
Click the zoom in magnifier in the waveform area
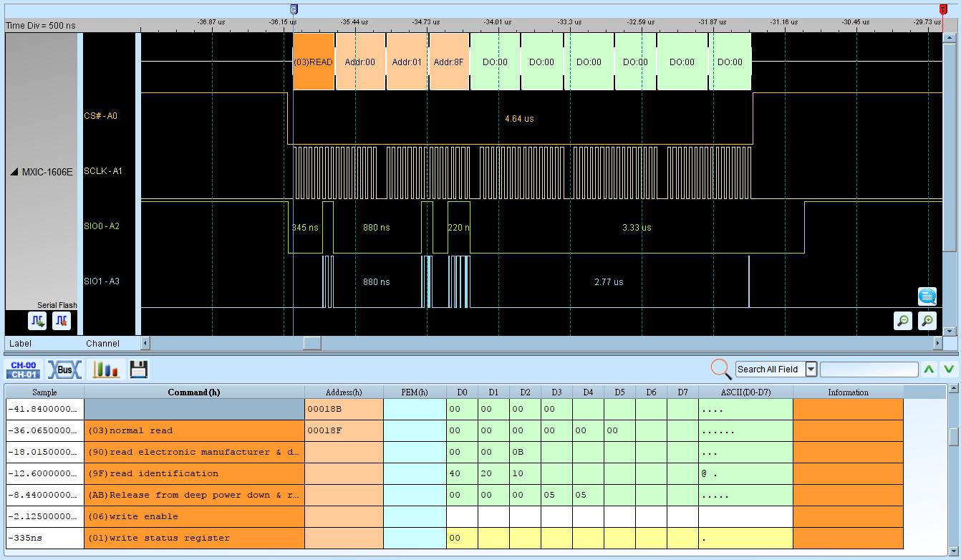[927, 320]
